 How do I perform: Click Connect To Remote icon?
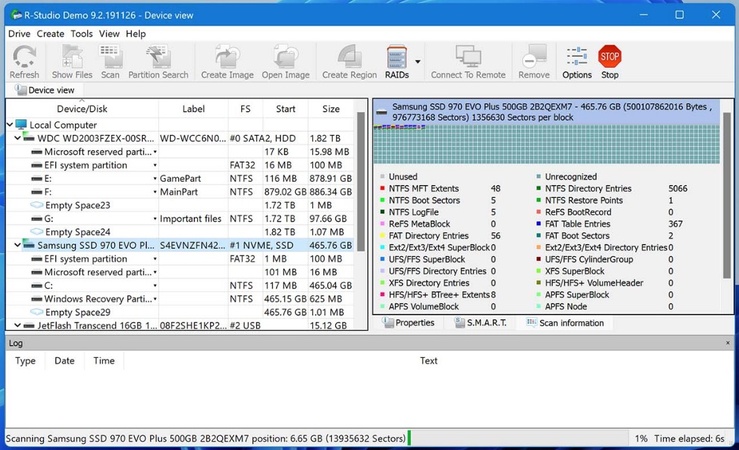coord(468,61)
